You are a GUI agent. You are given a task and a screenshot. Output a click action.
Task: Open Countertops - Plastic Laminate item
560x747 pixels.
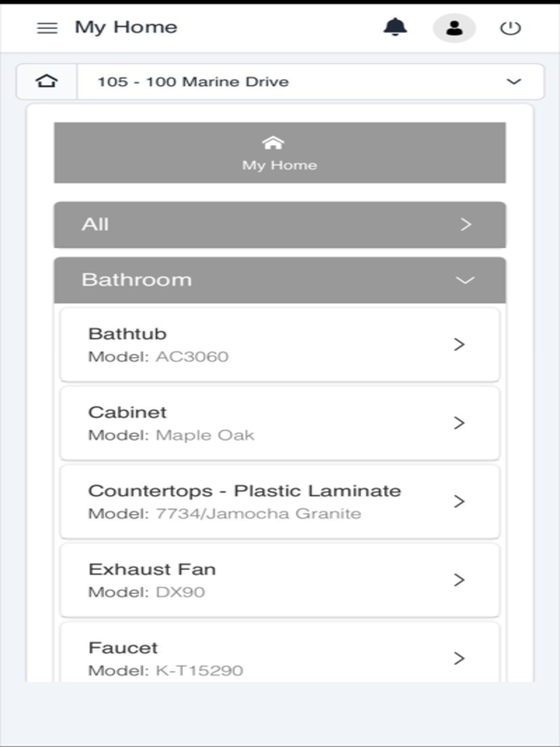tap(280, 502)
